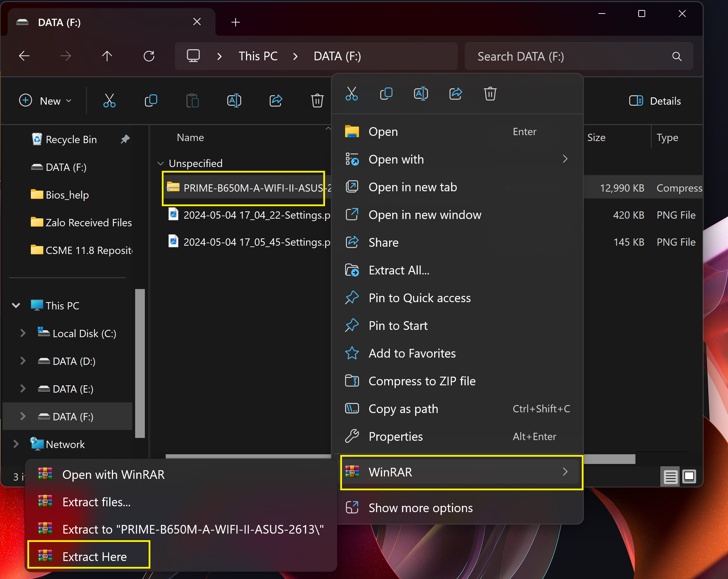Choose Compress to ZIP file option

coord(422,381)
